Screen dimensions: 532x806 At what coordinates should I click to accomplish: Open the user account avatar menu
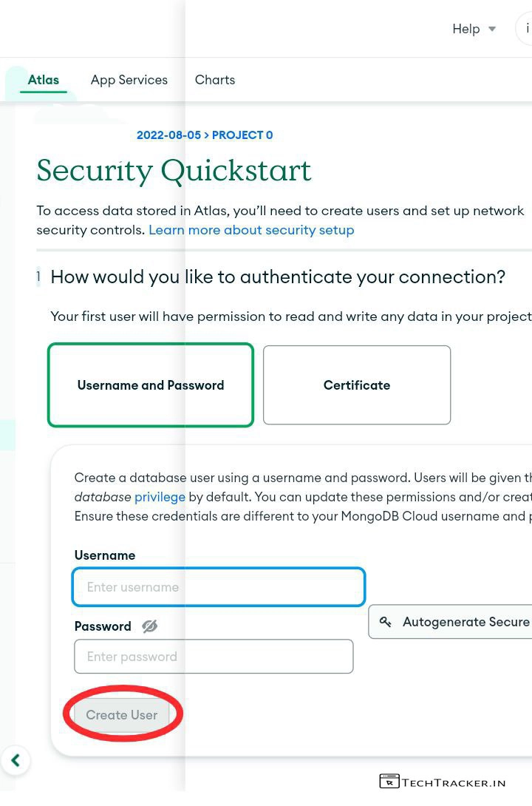click(526, 29)
